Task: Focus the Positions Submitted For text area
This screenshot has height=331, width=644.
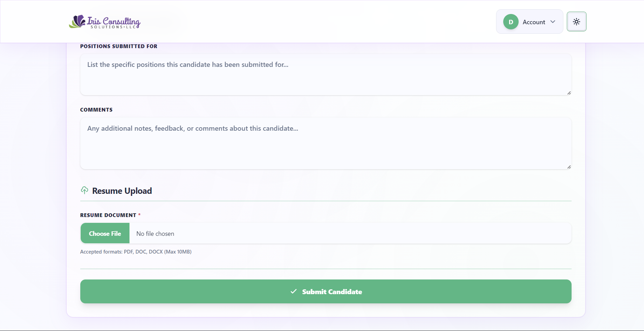Action: click(x=325, y=74)
